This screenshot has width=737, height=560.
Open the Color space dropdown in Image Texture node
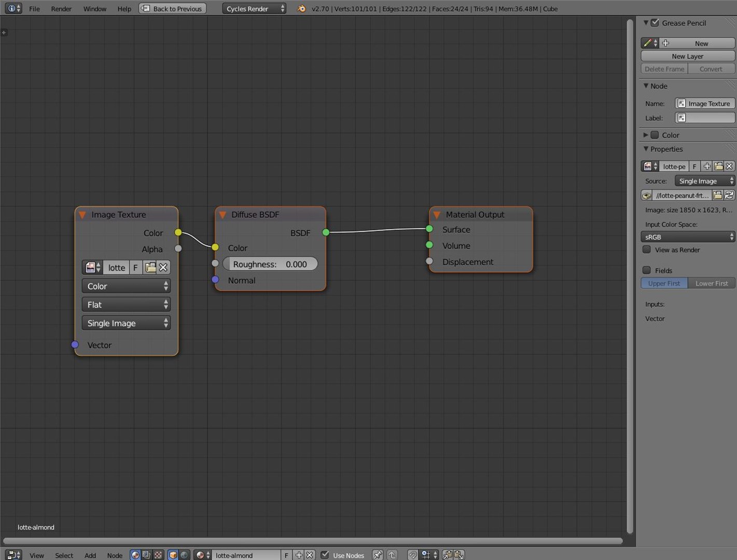coord(126,286)
